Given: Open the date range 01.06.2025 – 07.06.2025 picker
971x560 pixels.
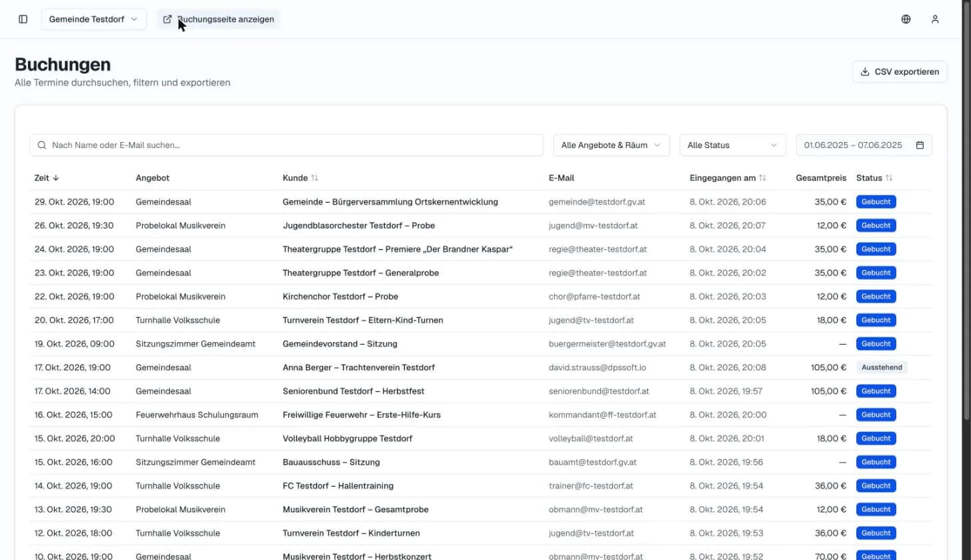Looking at the screenshot, I should coord(864,145).
